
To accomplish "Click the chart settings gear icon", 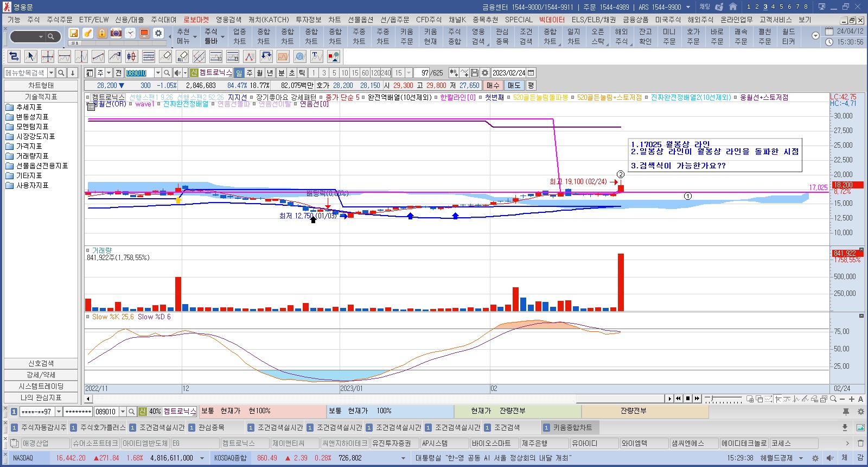I will (485, 73).
